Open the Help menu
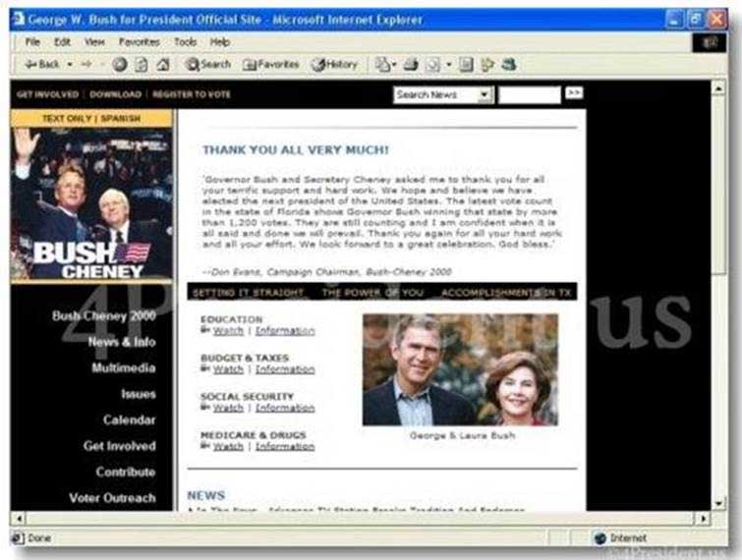The height and width of the screenshot is (560, 742). [x=219, y=42]
